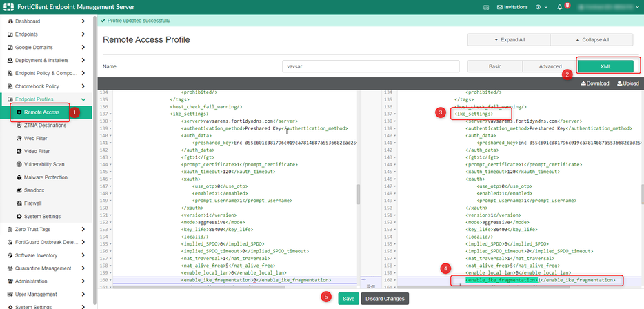Click the Software Inventory icon
The width and height of the screenshot is (644, 309).
click(x=10, y=256)
